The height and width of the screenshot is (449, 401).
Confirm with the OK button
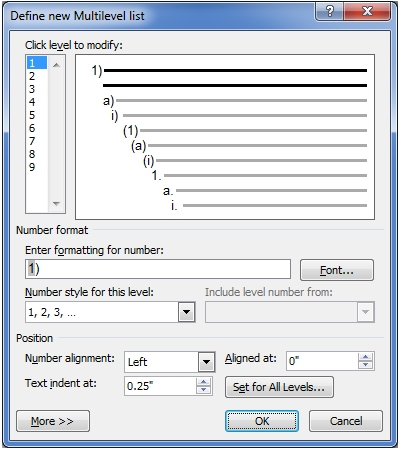[x=262, y=421]
